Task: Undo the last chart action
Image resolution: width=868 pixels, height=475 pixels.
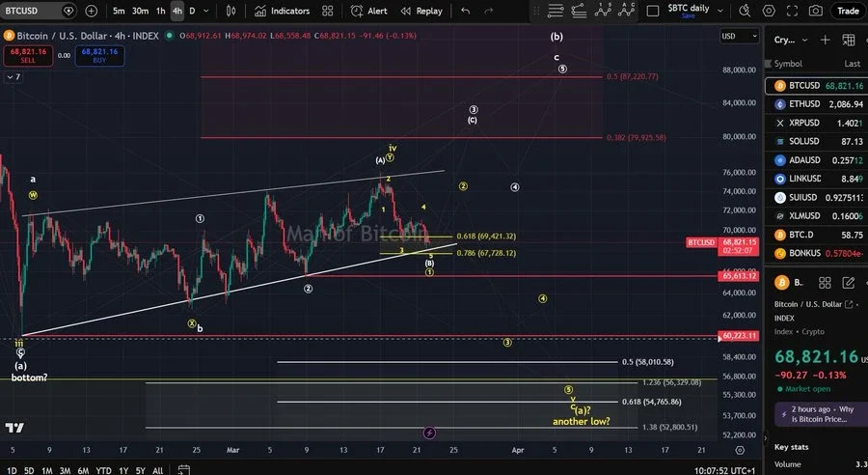Action: tap(466, 11)
